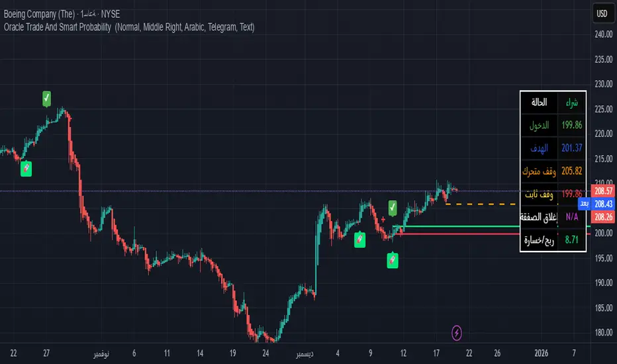Click the 19 date label on the time axis
The height and width of the screenshot is (364, 617).
232,353
